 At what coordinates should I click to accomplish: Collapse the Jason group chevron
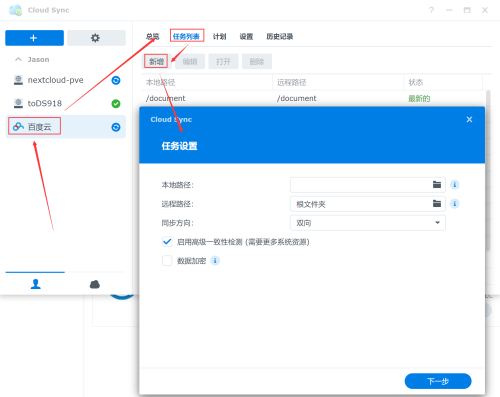pos(18,59)
